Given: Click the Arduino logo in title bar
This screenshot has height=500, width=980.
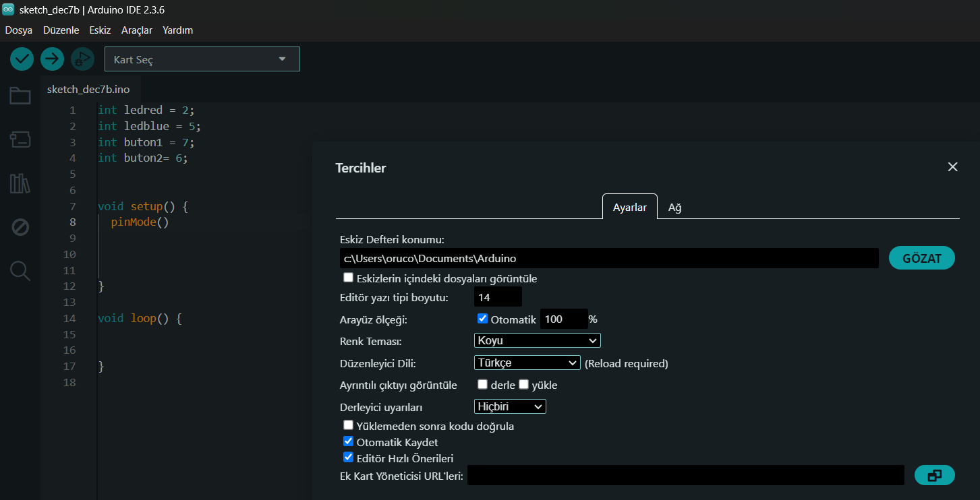Looking at the screenshot, I should [9, 10].
